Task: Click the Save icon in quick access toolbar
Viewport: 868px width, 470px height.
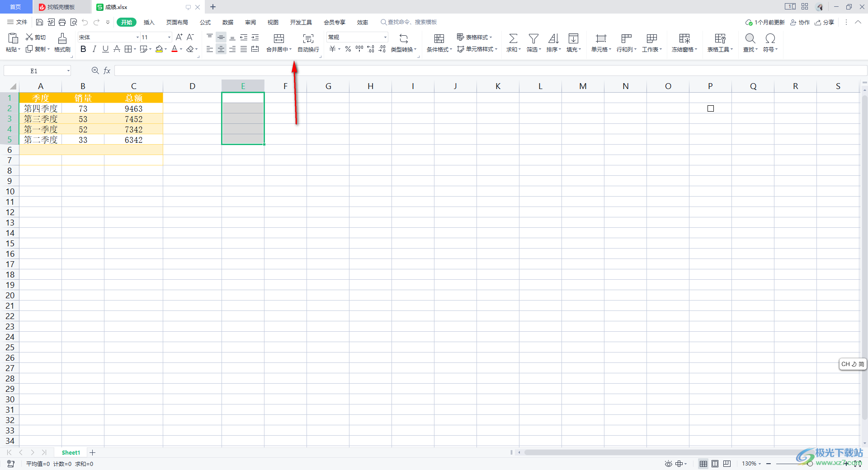Action: [39, 22]
